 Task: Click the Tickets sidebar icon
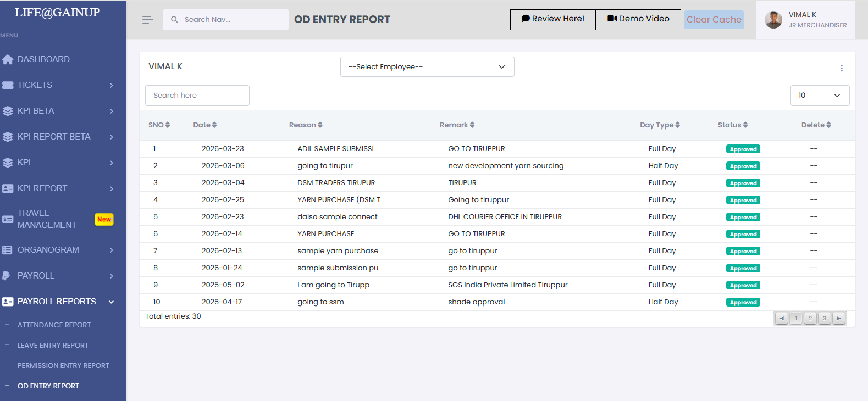coord(8,85)
